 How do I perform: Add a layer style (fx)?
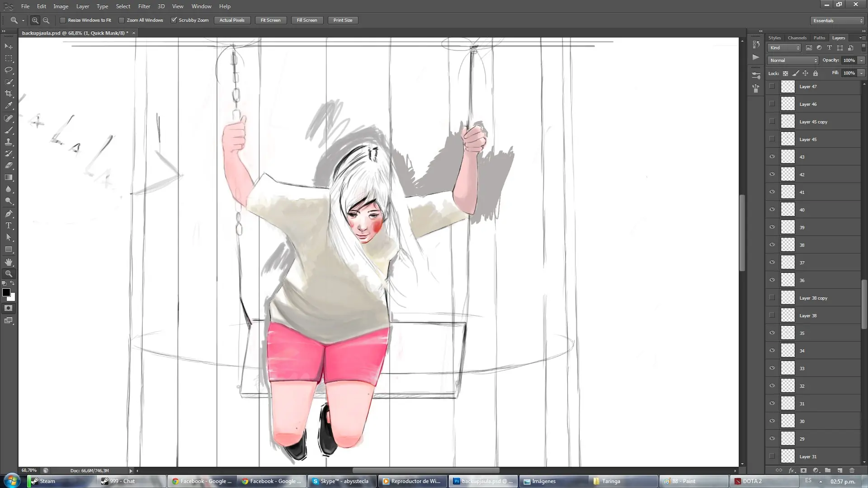[x=792, y=470]
